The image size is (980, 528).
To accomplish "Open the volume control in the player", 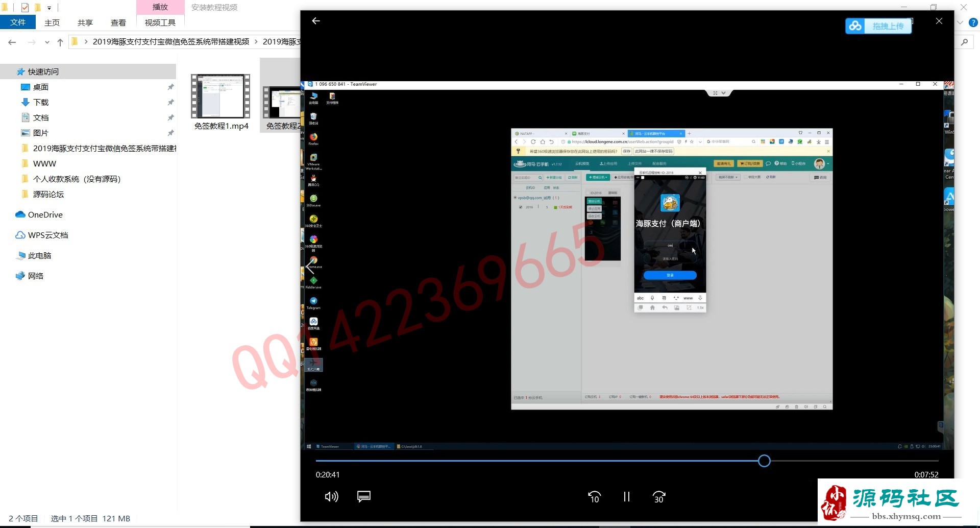I will point(331,496).
